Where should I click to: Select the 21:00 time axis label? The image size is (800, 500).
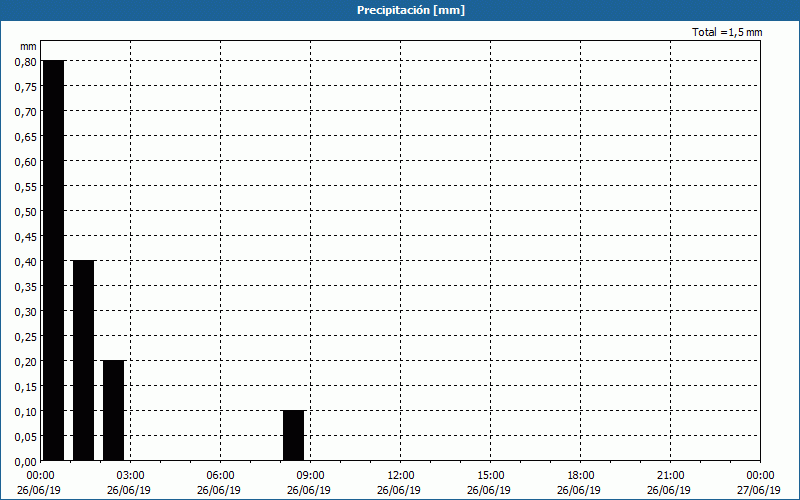[x=671, y=475]
